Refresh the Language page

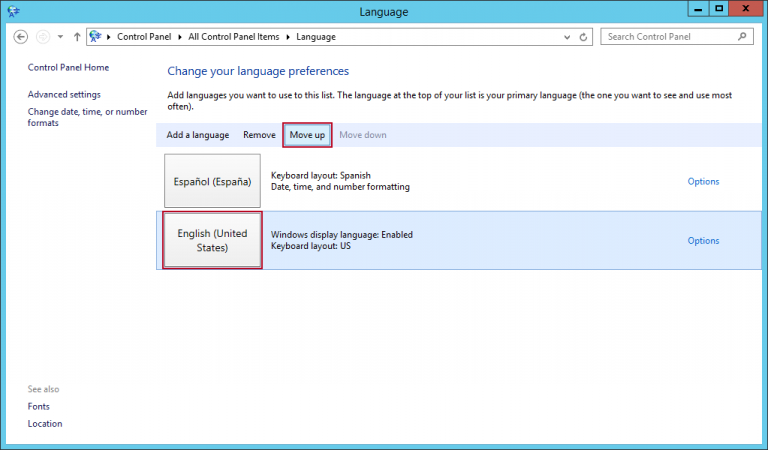click(x=585, y=37)
